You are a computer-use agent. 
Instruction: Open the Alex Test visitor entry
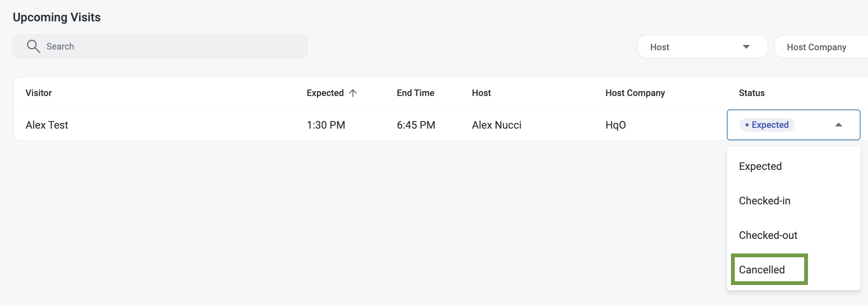(47, 125)
